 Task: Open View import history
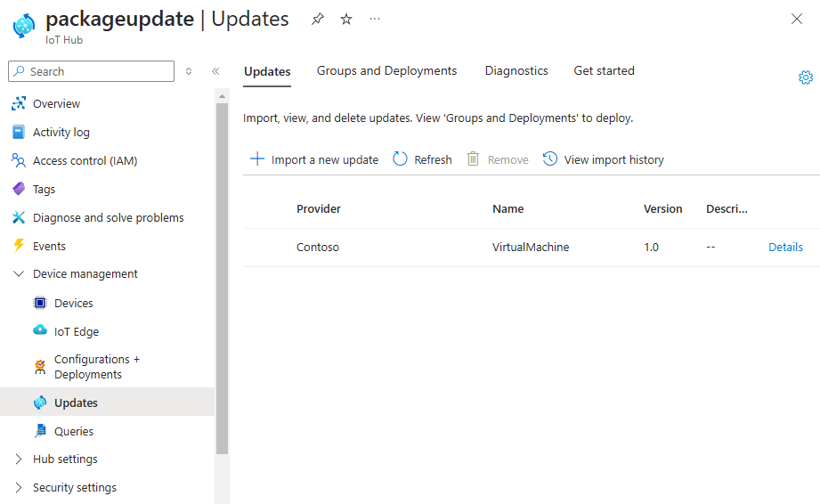[x=604, y=159]
